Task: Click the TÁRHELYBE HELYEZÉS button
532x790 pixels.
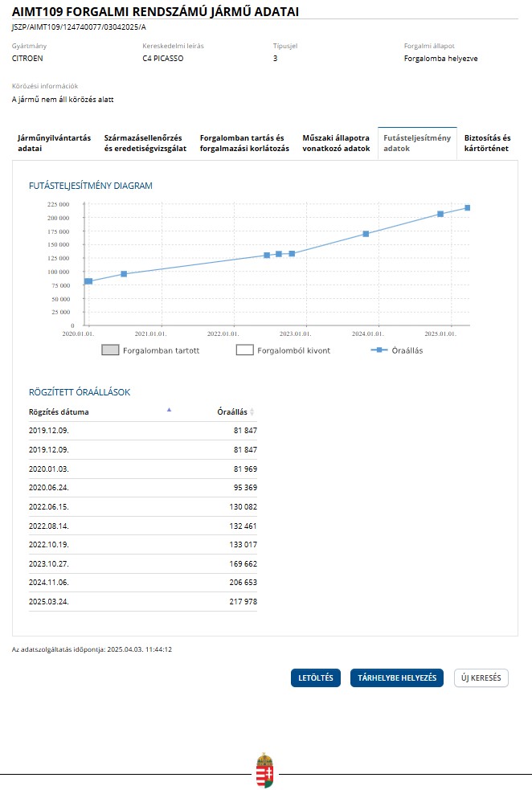Action: pyautogui.click(x=397, y=677)
